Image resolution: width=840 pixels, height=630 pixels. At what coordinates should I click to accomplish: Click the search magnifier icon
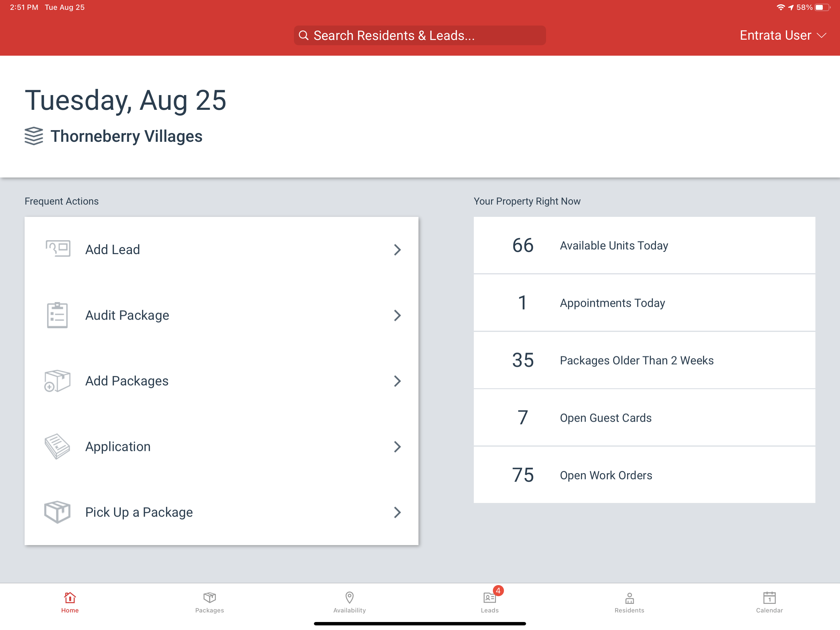click(x=303, y=35)
